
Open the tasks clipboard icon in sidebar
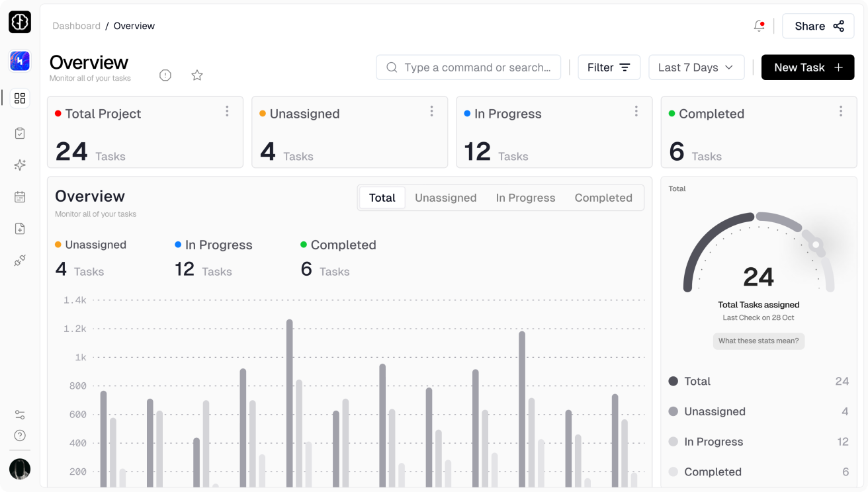(x=20, y=134)
